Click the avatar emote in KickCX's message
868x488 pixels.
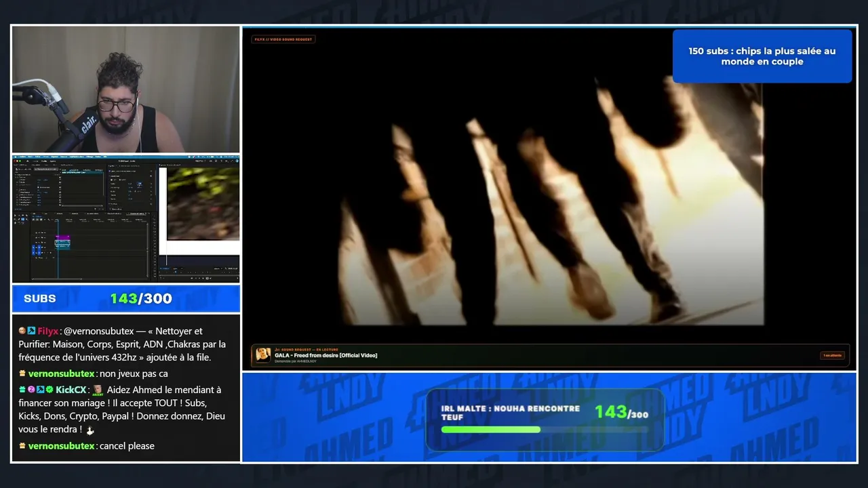[x=98, y=390]
